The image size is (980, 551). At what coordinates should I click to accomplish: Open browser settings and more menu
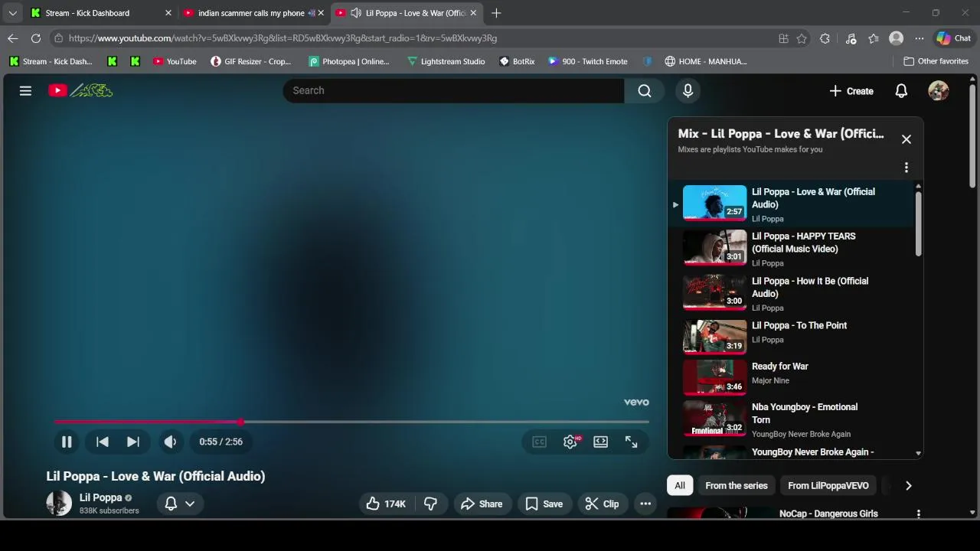pyautogui.click(x=919, y=38)
